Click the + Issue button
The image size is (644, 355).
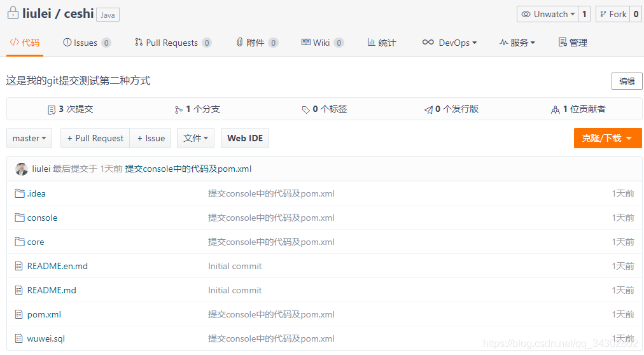pos(151,138)
